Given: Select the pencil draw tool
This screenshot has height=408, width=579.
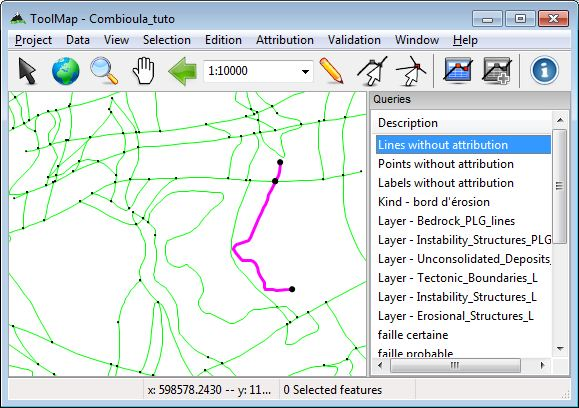Looking at the screenshot, I should [x=331, y=70].
